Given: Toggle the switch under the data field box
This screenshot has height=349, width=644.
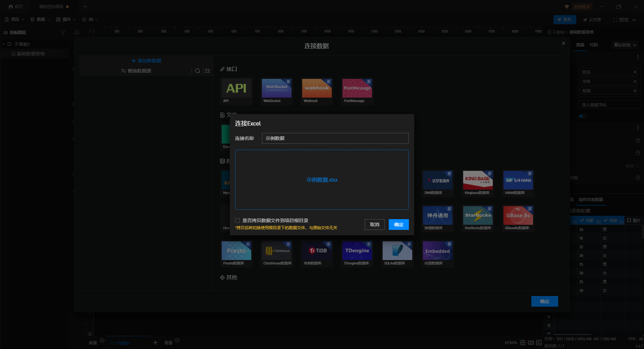Looking at the screenshot, I should point(583,116).
